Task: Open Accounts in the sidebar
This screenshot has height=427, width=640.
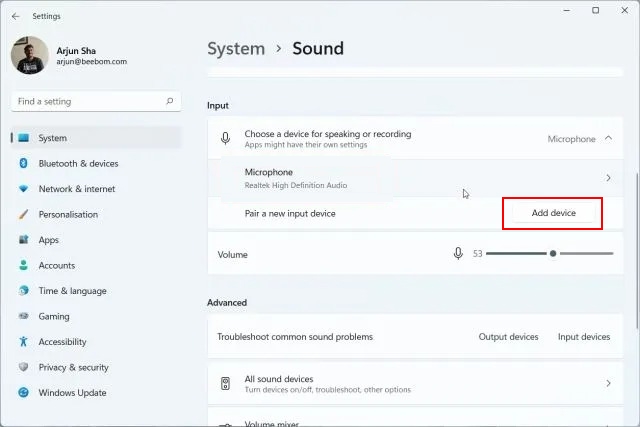Action: pos(57,265)
